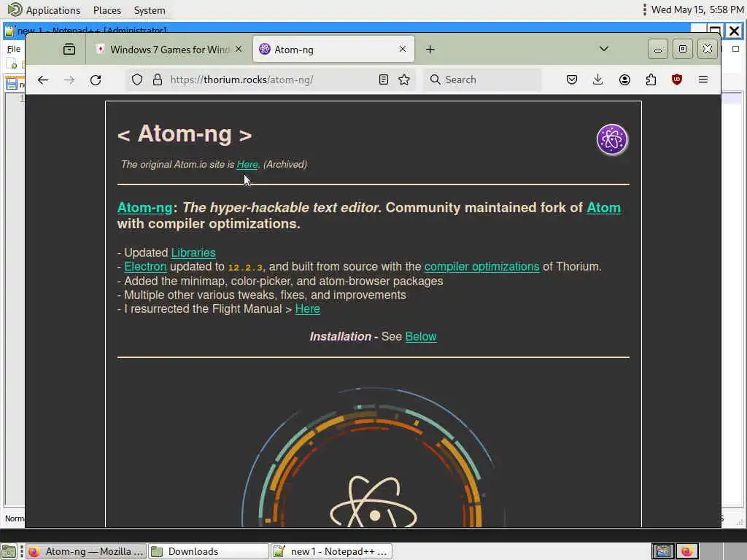Click the top panel menu dots
Image resolution: width=747 pixels, height=560 pixels.
coord(644,9)
